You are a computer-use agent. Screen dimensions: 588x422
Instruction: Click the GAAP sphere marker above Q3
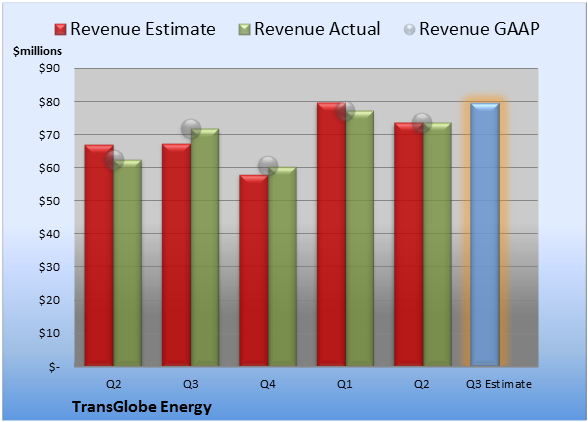191,129
